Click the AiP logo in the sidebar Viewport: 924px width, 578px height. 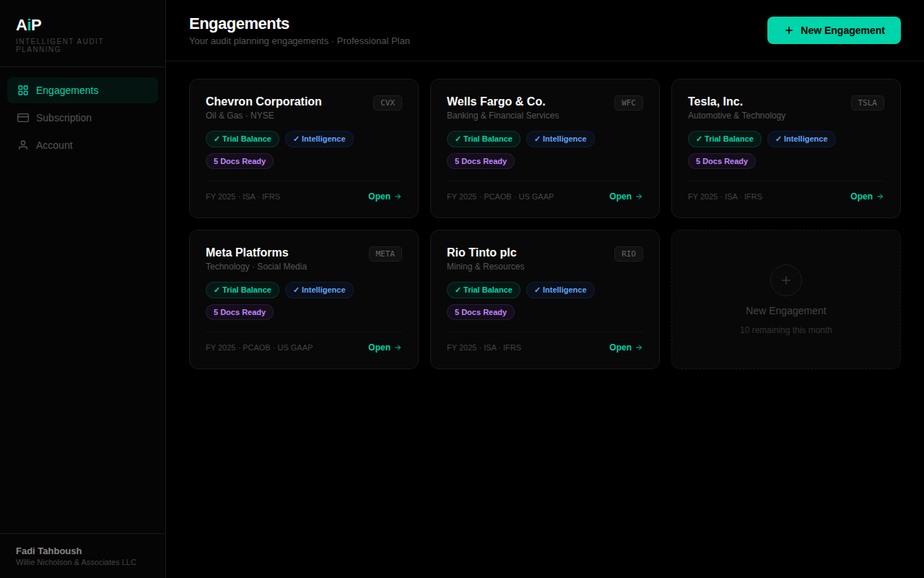pos(29,25)
